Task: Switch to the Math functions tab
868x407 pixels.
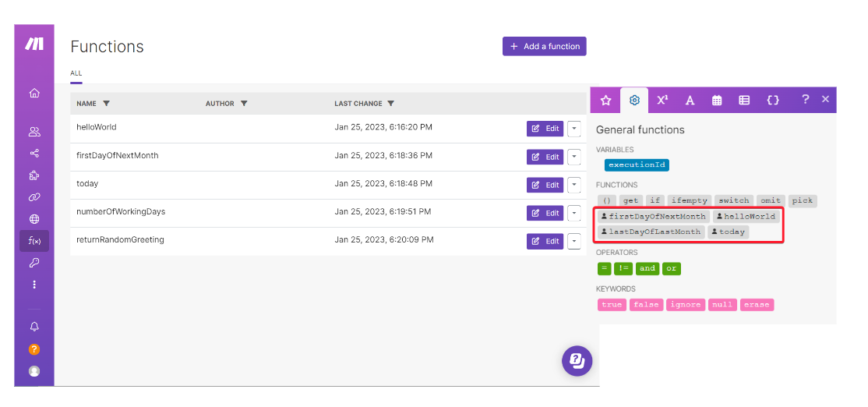Action: click(662, 100)
